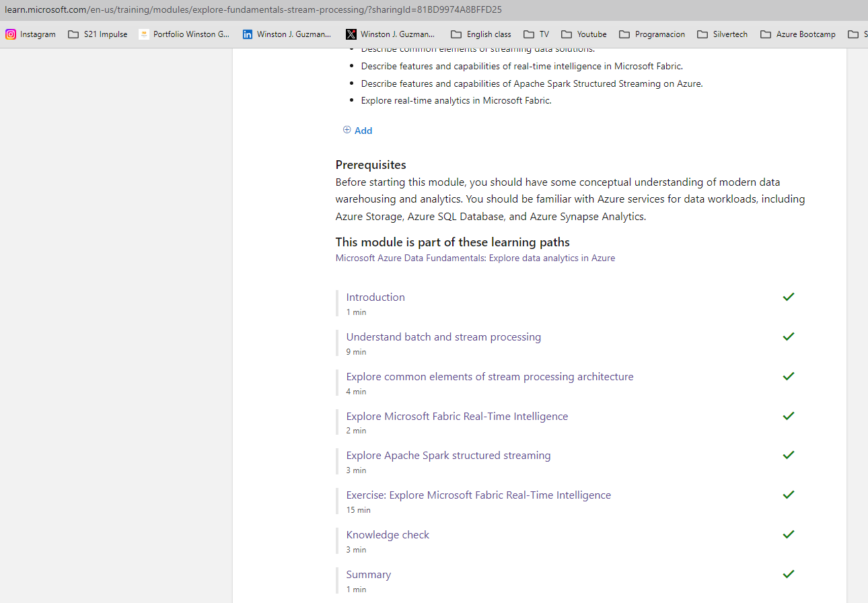Open the X Winston J. Guzman bookmark
This screenshot has height=603, width=868.
point(390,34)
